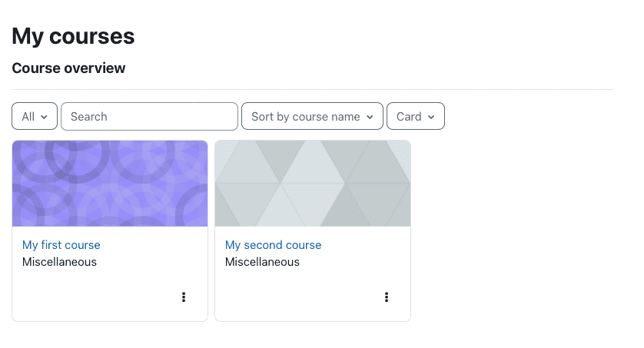Click the purple My first course image
The height and width of the screenshot is (348, 644).
point(110,184)
